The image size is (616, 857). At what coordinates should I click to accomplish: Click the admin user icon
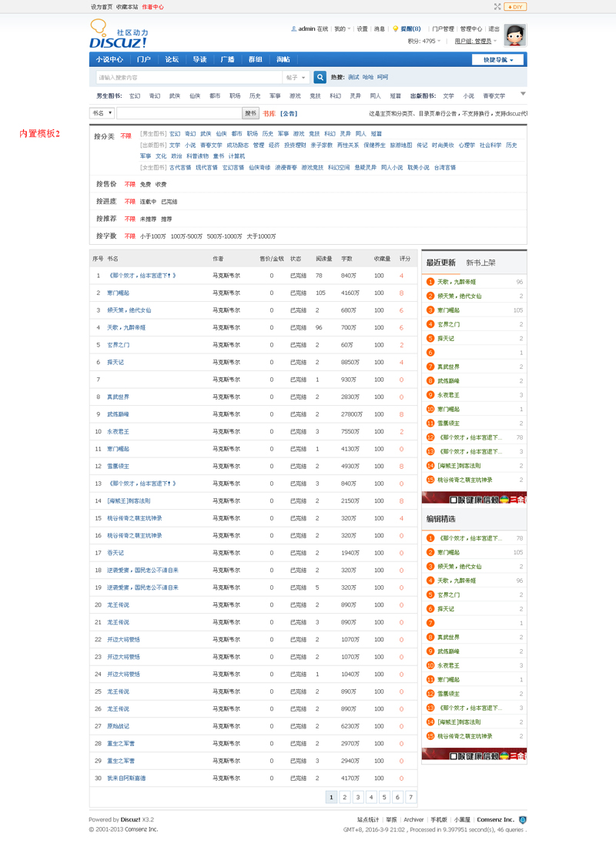click(293, 29)
